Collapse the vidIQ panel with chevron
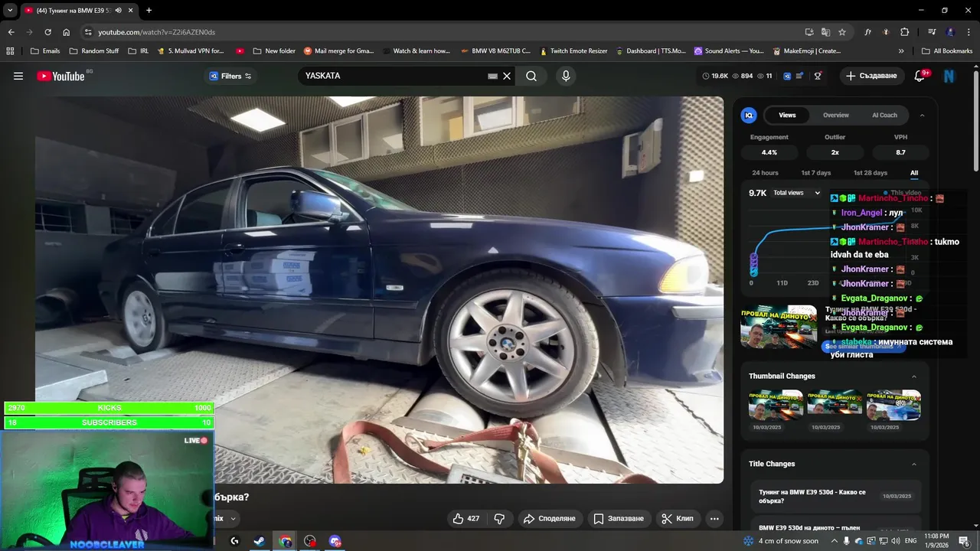The width and height of the screenshot is (980, 551). [922, 115]
